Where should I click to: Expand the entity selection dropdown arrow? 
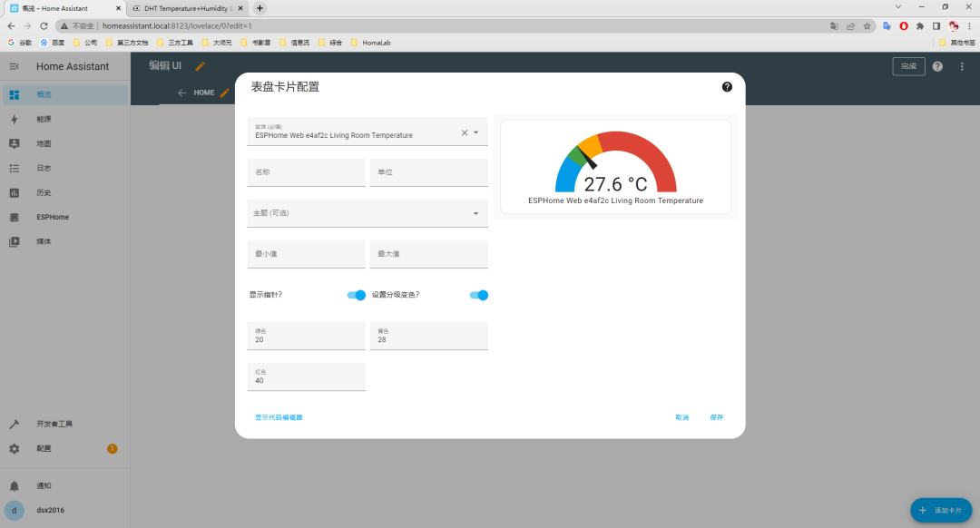click(475, 131)
